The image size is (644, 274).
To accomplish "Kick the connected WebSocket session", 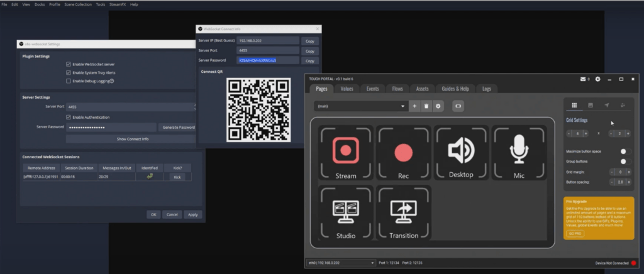I will tap(177, 177).
